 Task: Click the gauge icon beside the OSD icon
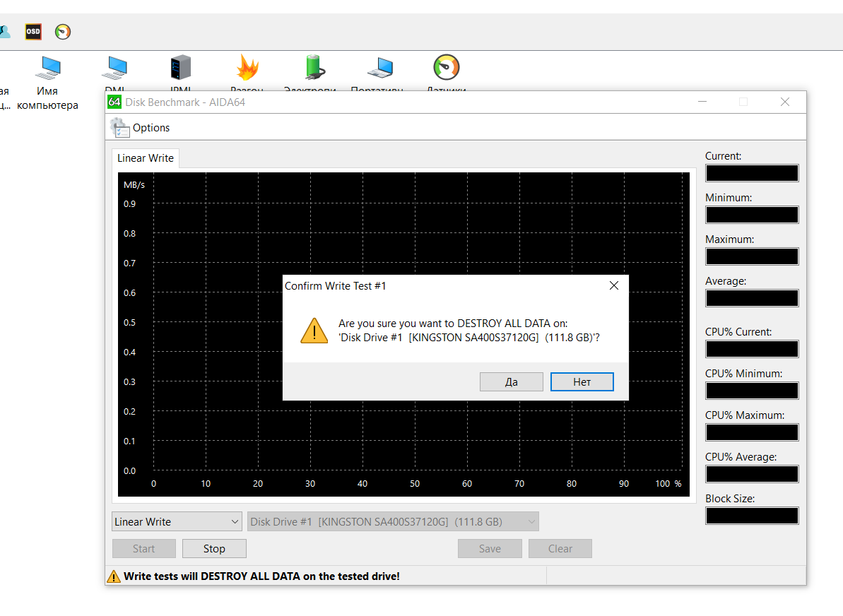coord(63,32)
